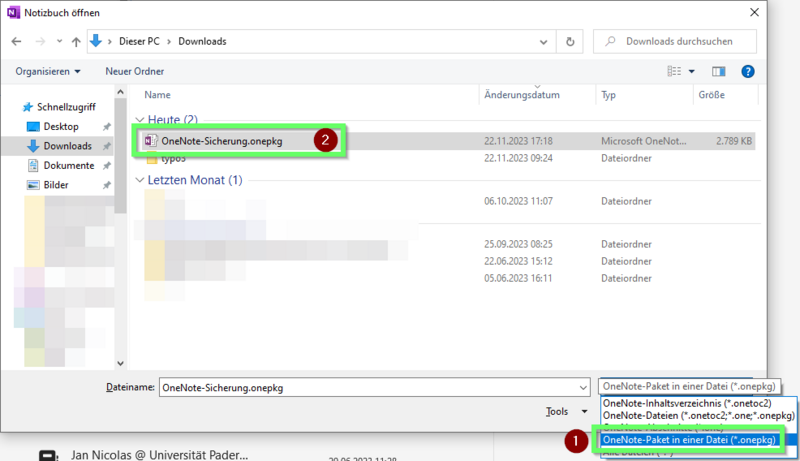Sort by the Änderungsdatum column header

pyautogui.click(x=521, y=95)
